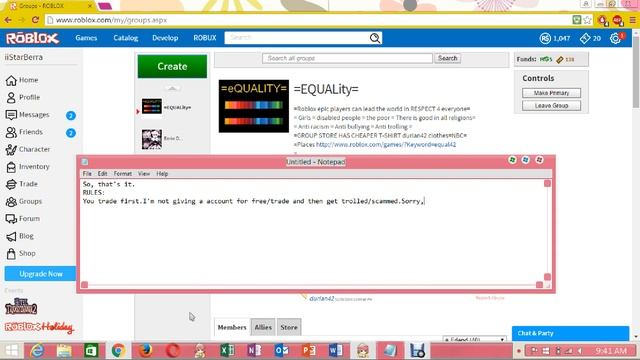Open the Chrome hamburger menu
The height and width of the screenshot is (360, 640).
click(x=632, y=20)
